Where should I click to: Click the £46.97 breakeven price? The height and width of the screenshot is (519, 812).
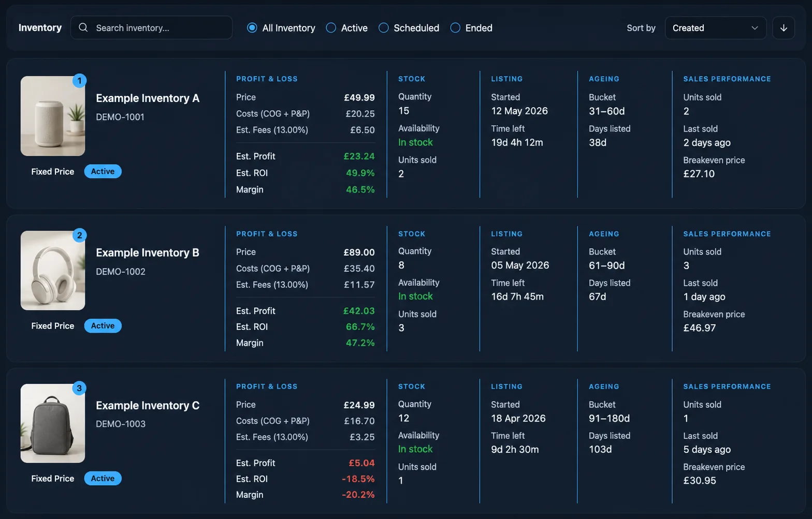pos(699,328)
